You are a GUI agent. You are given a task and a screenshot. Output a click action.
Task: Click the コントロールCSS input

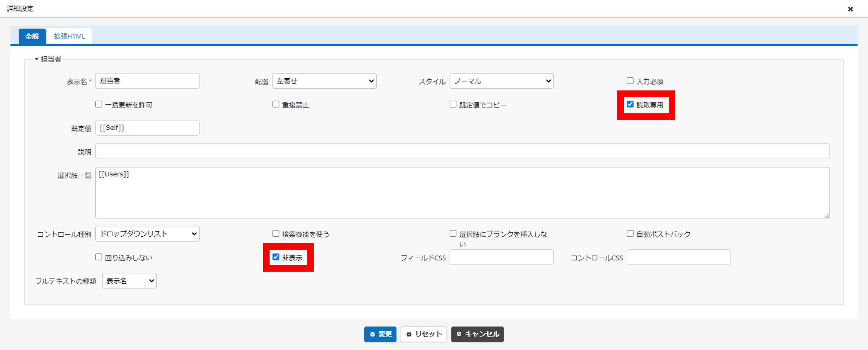pos(679,257)
